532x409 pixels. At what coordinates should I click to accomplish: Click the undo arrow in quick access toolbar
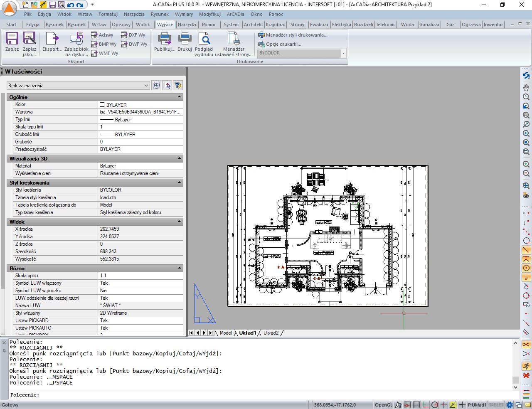click(x=71, y=5)
